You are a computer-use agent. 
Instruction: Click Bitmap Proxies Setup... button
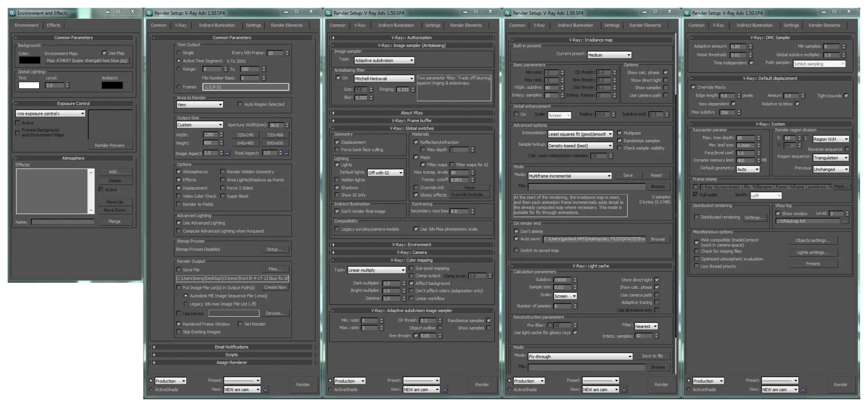coord(275,249)
